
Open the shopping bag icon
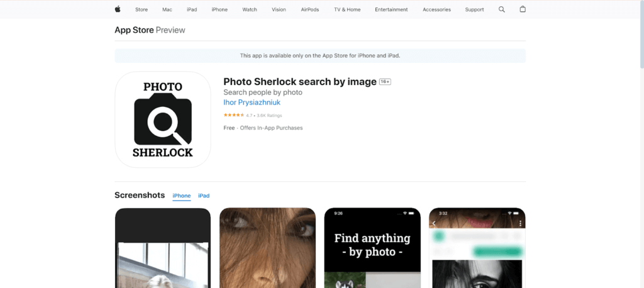point(522,9)
